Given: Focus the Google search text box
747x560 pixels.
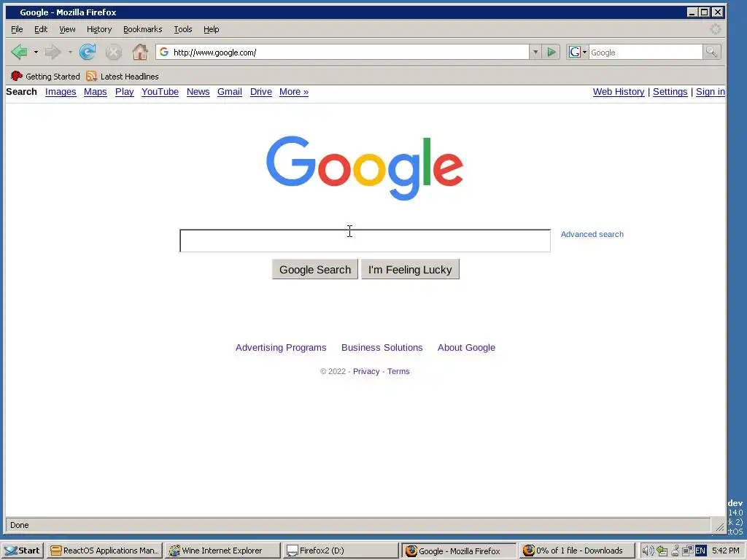Looking at the screenshot, I should coord(365,241).
